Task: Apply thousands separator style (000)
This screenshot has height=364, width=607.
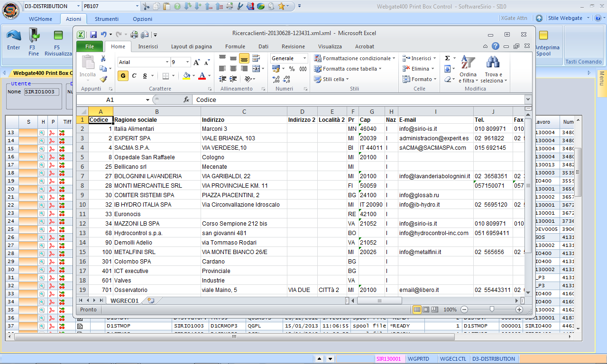Action: pyautogui.click(x=302, y=69)
